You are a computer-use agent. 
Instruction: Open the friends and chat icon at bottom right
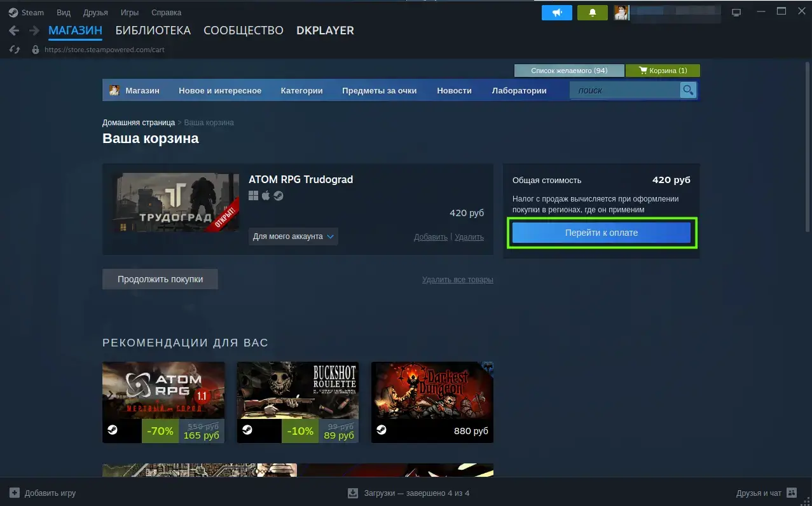[x=792, y=493]
